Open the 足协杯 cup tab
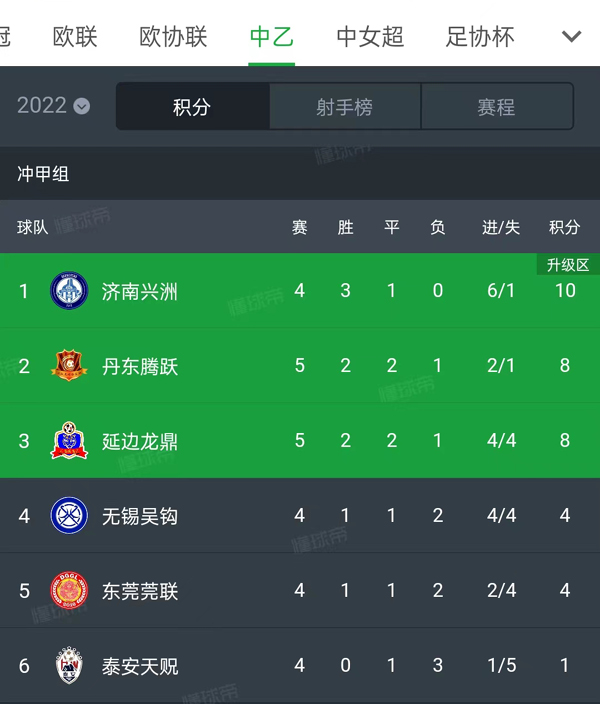The image size is (600, 704). tap(480, 37)
